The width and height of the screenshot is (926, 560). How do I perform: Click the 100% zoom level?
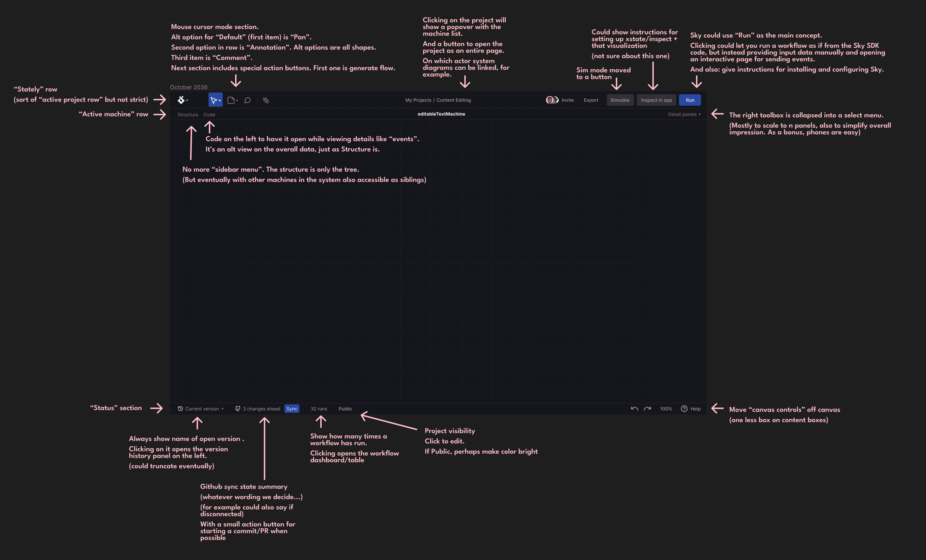coord(666,409)
